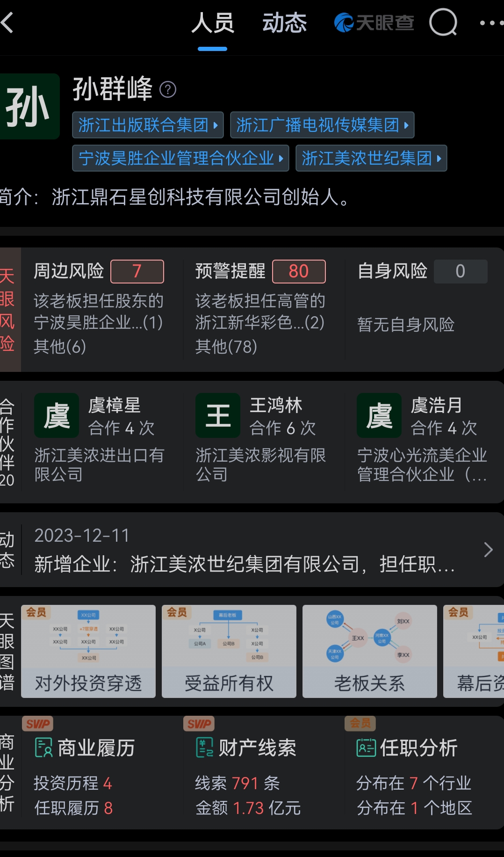This screenshot has height=857, width=504.
Task: Tap the question mark next to 孙群峰
Action: pyautogui.click(x=168, y=89)
